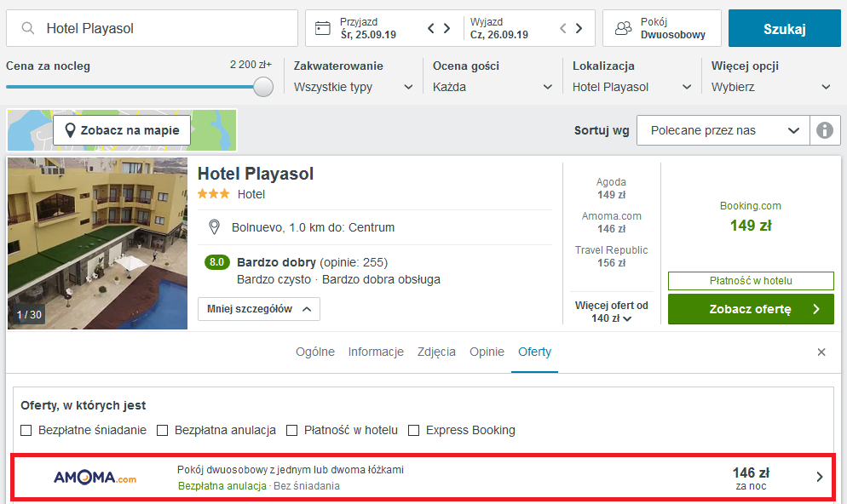The height and width of the screenshot is (504, 847).
Task: Check the Express Booking filter
Action: (x=414, y=430)
